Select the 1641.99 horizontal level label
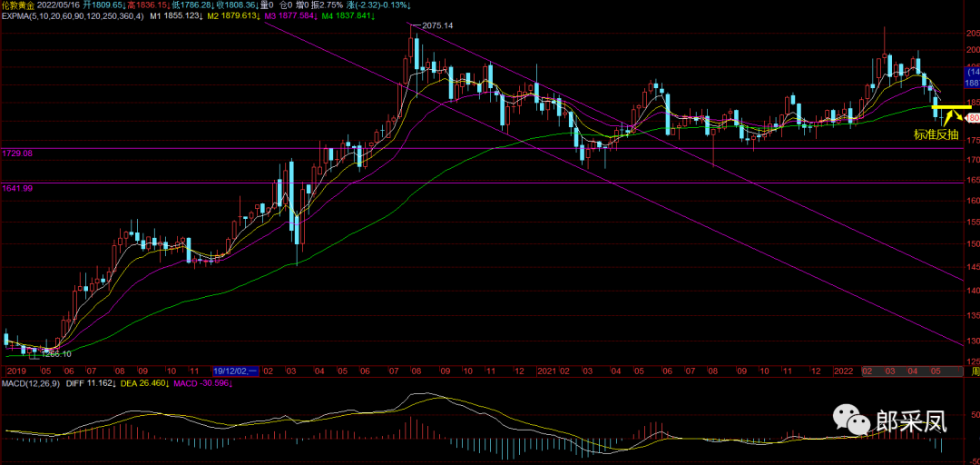Viewport: 980px width, 465px height. coord(18,188)
